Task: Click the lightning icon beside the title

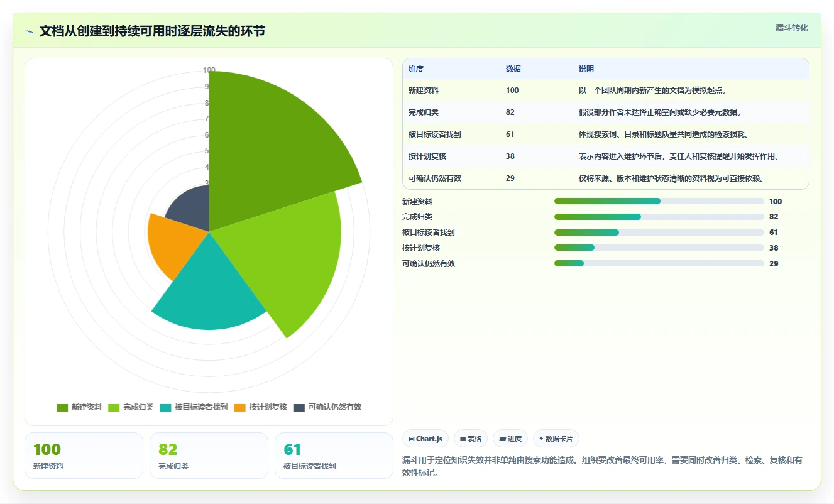Action: pyautogui.click(x=30, y=31)
